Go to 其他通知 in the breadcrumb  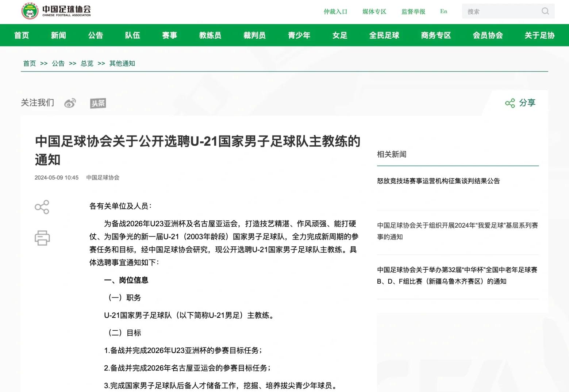122,64
